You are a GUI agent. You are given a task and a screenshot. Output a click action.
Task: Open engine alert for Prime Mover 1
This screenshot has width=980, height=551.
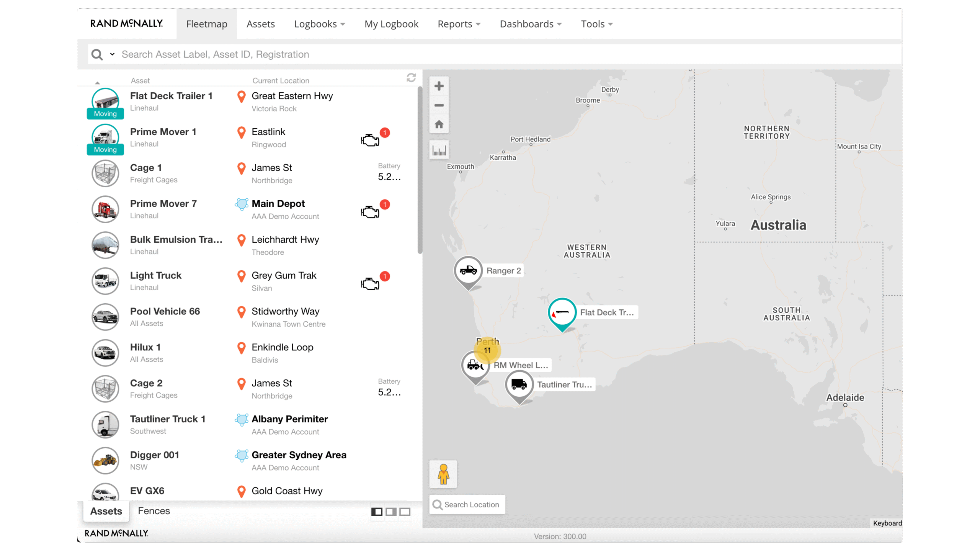370,140
